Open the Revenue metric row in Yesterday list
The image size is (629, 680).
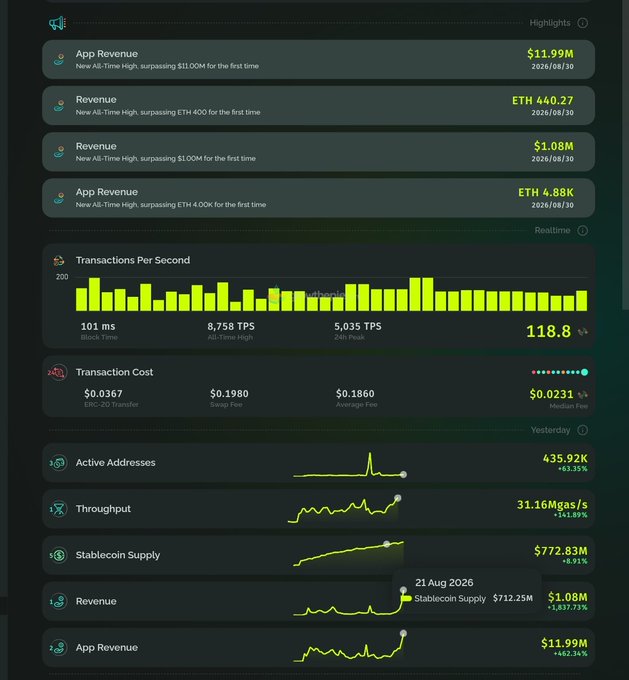[318, 602]
